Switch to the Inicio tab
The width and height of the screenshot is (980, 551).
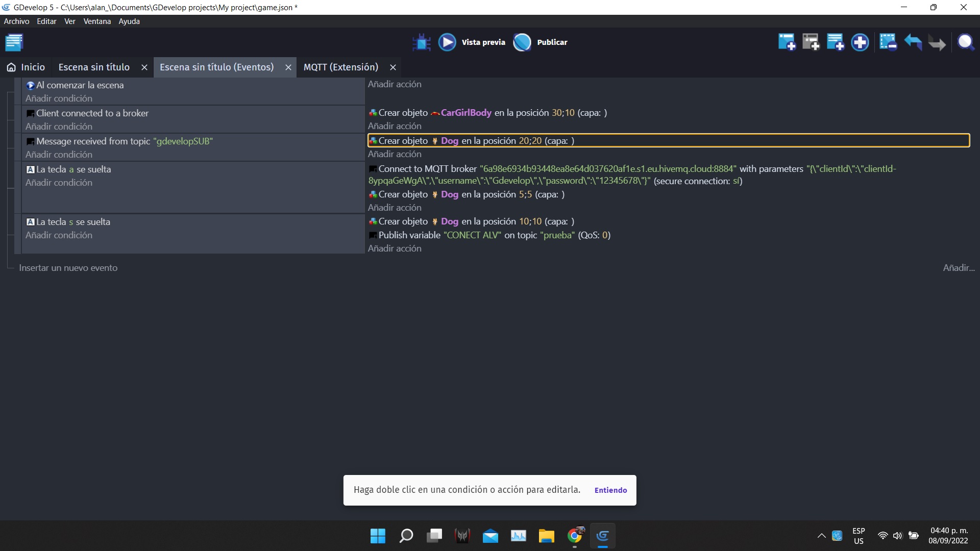click(x=26, y=67)
